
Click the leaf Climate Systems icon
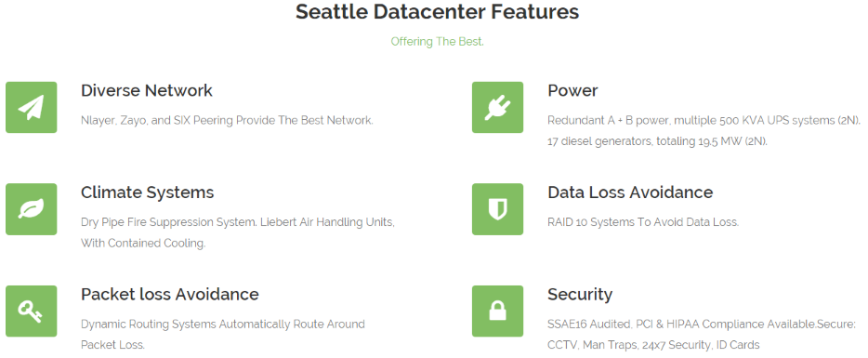coord(31,209)
